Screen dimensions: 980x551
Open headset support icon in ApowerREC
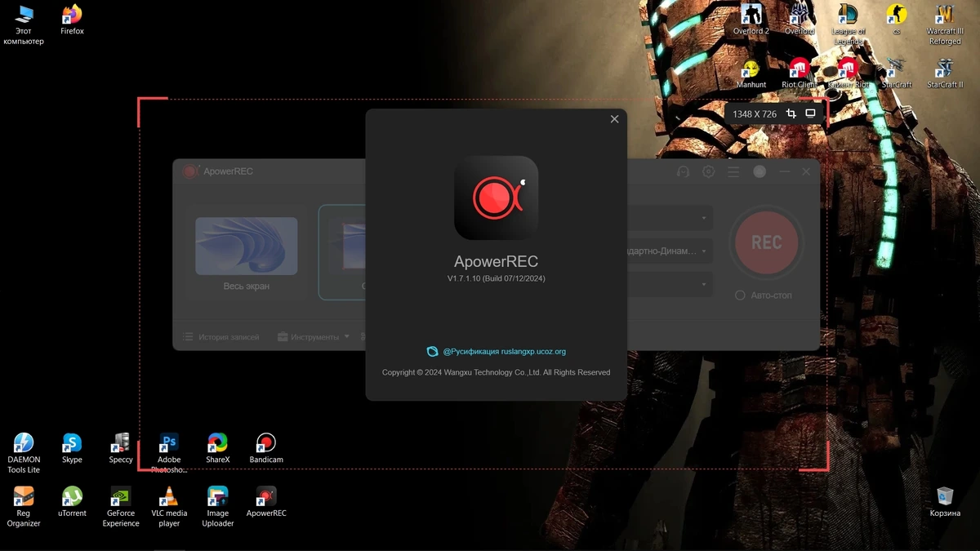coord(684,171)
